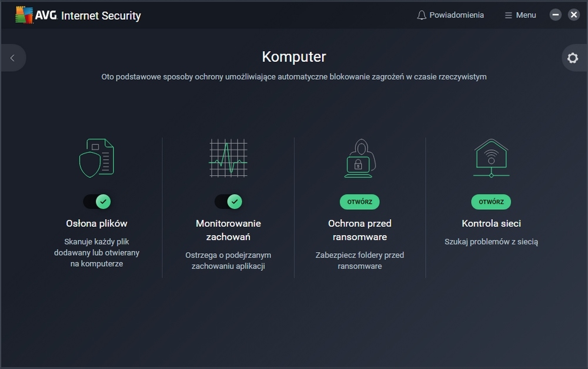
Task: Click the Ochrona przed ransomware heading
Action: pos(360,230)
